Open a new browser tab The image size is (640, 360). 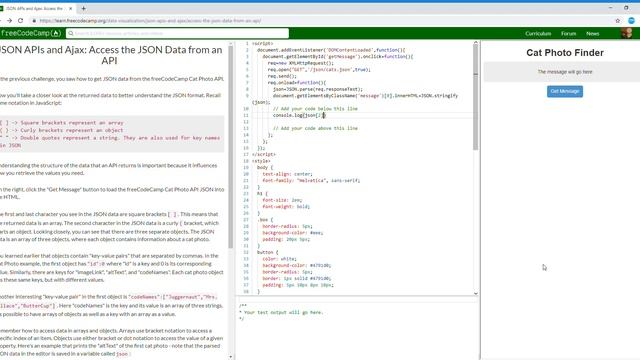point(84,8)
